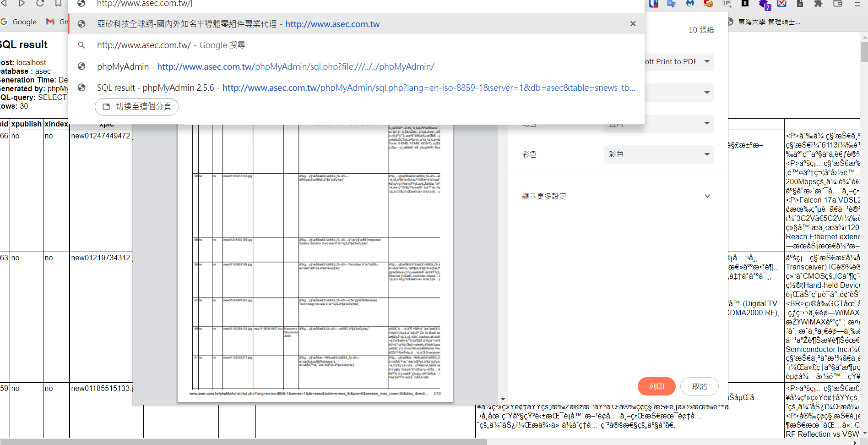Go forward with the browser forward arrow

point(22,3)
